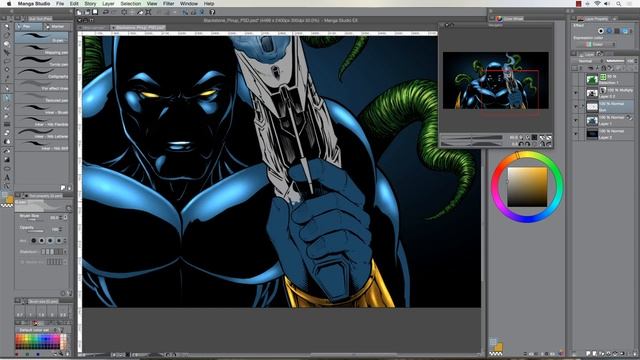Select the Eyedropper tool
Image resolution: width=640 pixels, height=360 pixels.
[7, 80]
